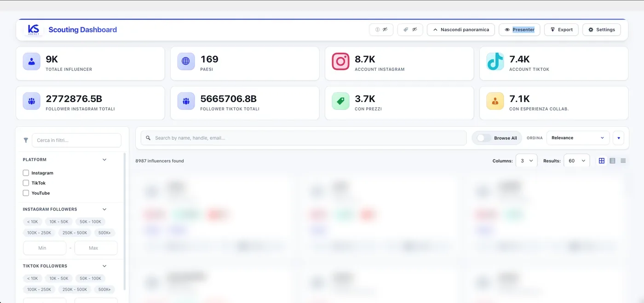Viewport: 644px width, 303px height.
Task: Click the Export button
Action: 561,29
